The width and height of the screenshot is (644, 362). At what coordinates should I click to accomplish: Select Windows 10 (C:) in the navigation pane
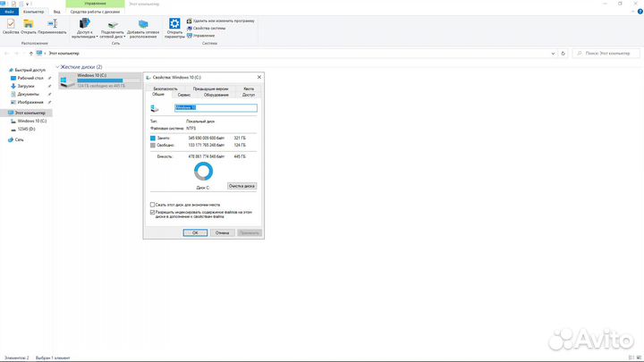coord(31,121)
